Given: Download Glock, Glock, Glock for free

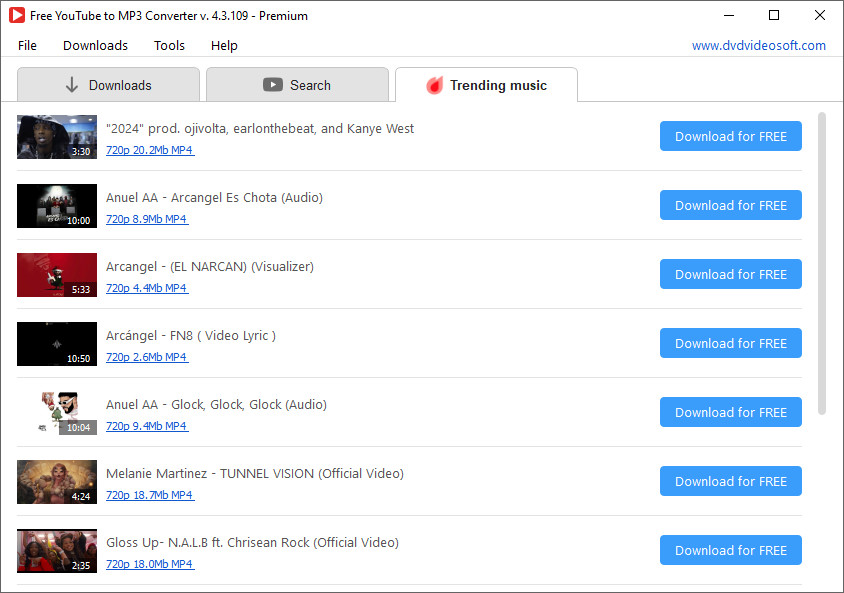Looking at the screenshot, I should (730, 412).
